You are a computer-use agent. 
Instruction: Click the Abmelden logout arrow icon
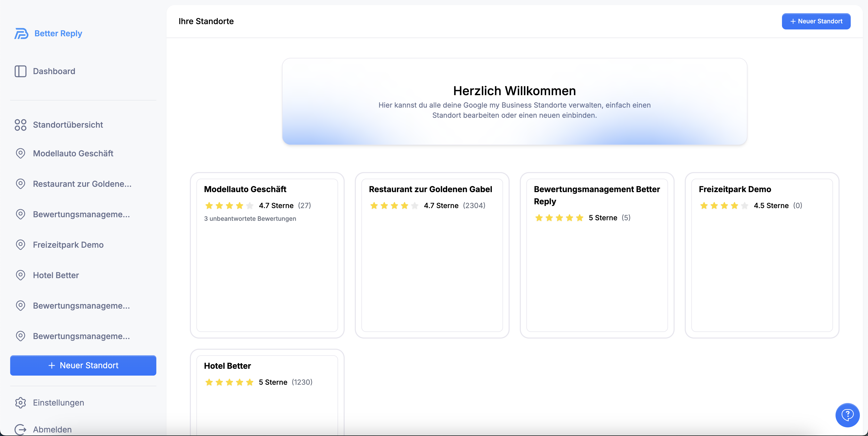[21, 429]
